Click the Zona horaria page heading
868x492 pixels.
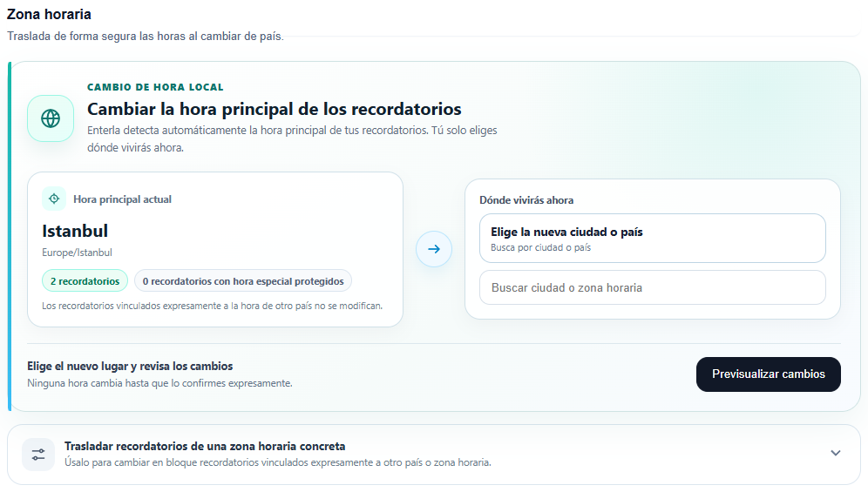pyautogui.click(x=49, y=15)
